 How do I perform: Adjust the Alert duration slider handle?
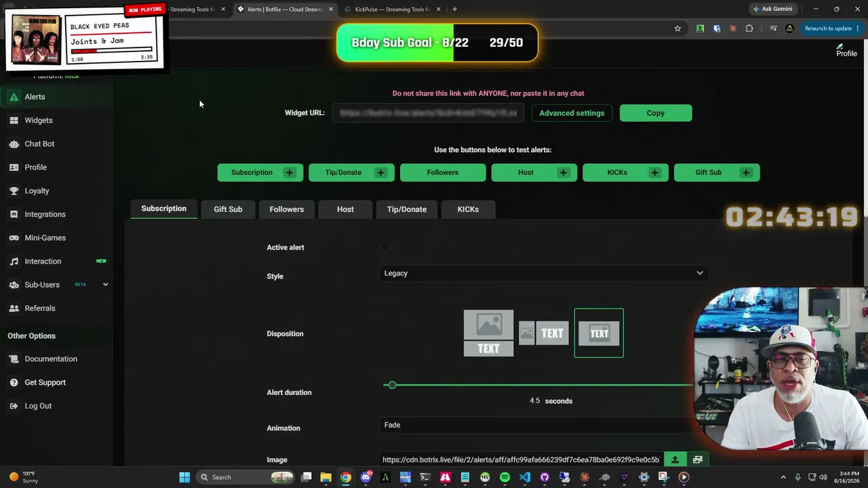[x=392, y=385]
